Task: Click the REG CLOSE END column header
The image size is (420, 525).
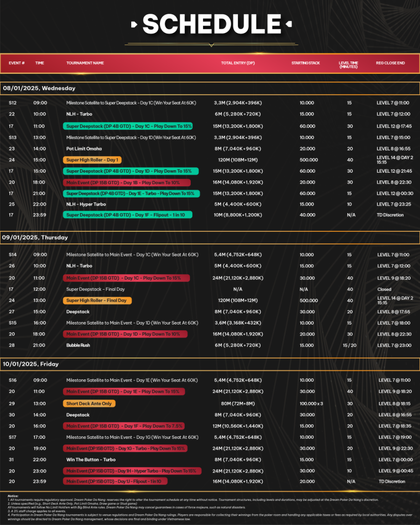Action: pos(390,63)
